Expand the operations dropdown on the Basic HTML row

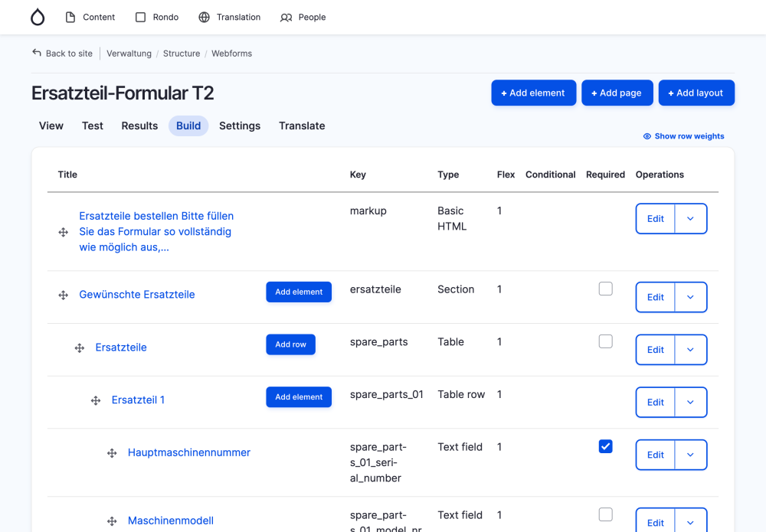click(691, 218)
